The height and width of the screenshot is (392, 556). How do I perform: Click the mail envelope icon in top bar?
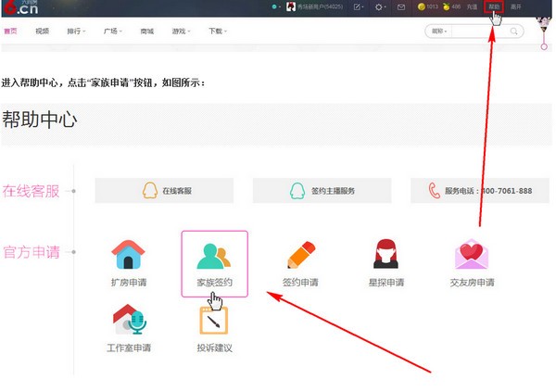coord(401,7)
